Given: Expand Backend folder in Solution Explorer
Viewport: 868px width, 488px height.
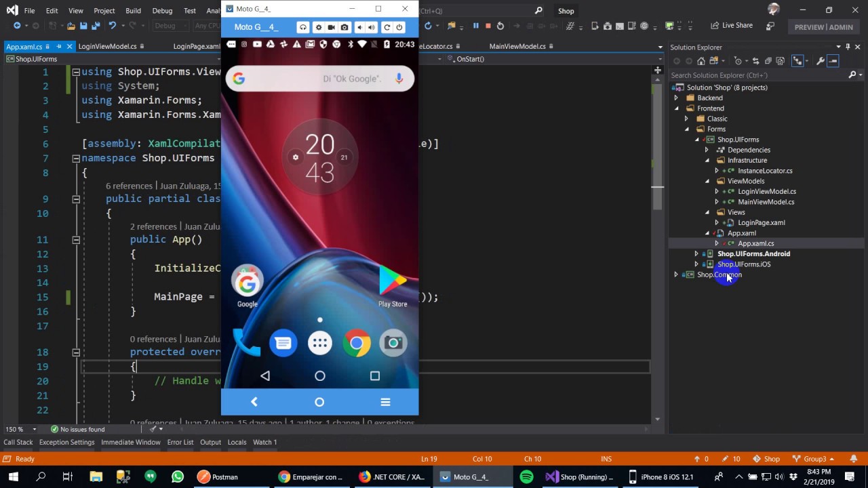Looking at the screenshot, I should [x=676, y=98].
